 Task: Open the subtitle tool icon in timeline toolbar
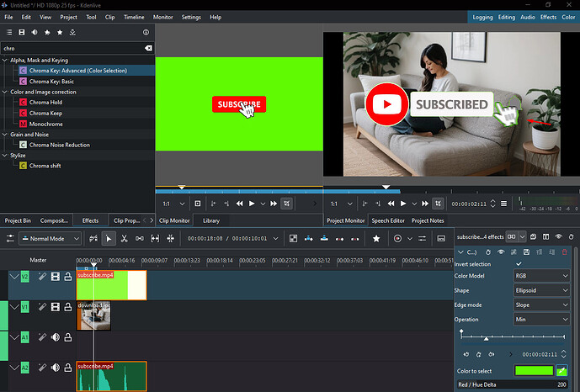(x=441, y=239)
